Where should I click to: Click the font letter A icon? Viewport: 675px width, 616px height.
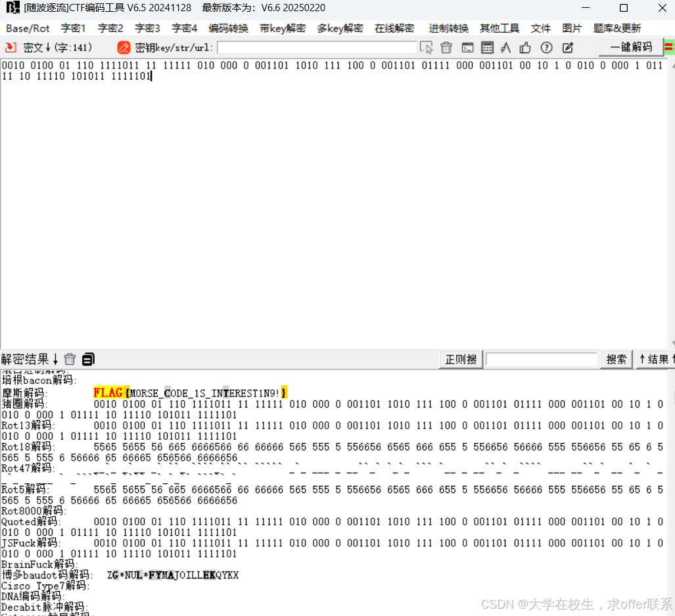(506, 47)
